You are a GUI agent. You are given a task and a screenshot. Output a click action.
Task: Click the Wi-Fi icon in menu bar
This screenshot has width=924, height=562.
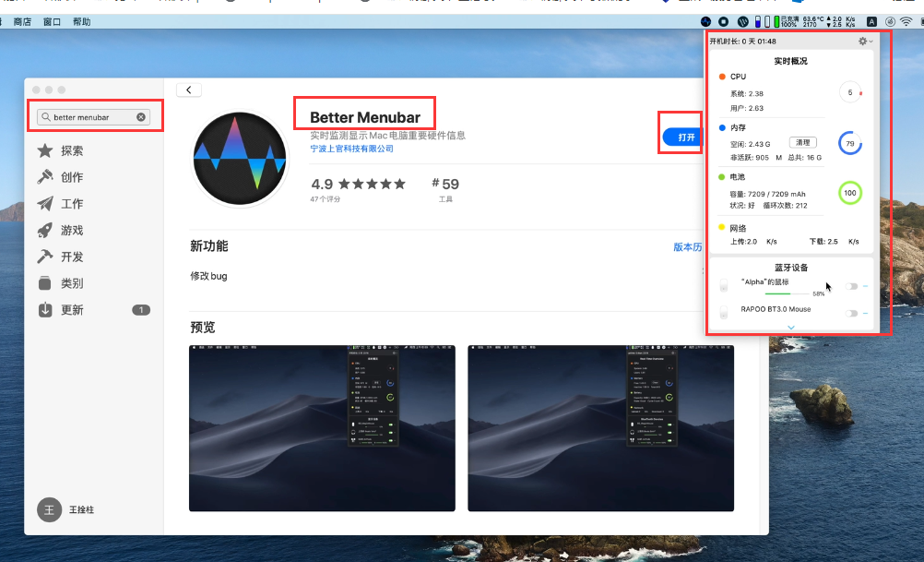(x=906, y=22)
